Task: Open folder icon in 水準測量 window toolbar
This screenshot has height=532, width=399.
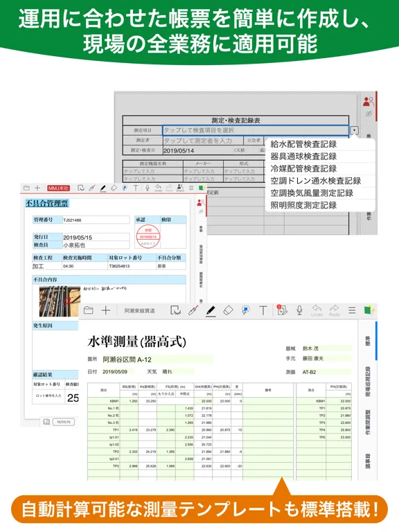Action: (89, 310)
